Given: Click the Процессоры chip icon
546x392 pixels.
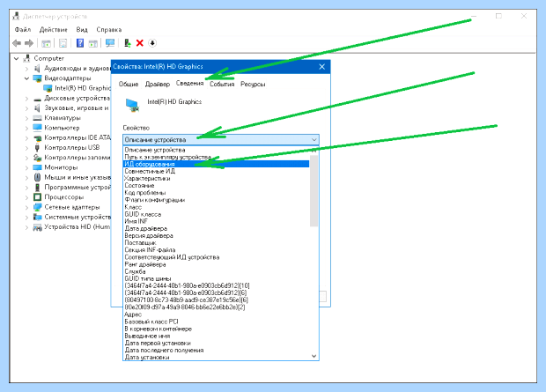Looking at the screenshot, I should 37,197.
